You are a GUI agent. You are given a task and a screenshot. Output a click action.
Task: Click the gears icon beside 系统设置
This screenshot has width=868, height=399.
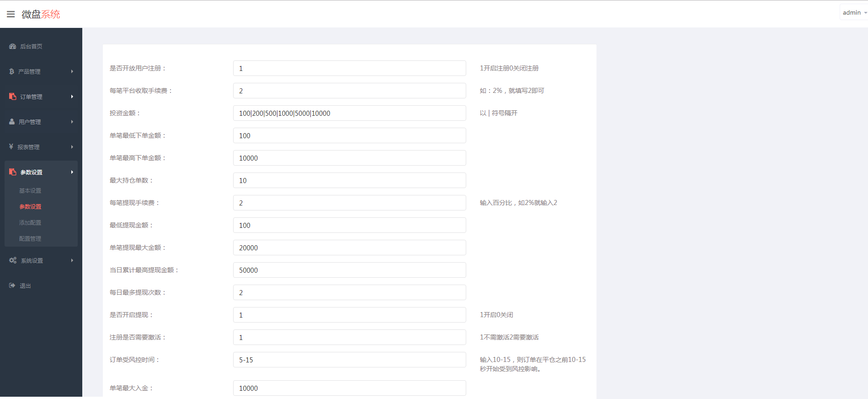coord(13,260)
